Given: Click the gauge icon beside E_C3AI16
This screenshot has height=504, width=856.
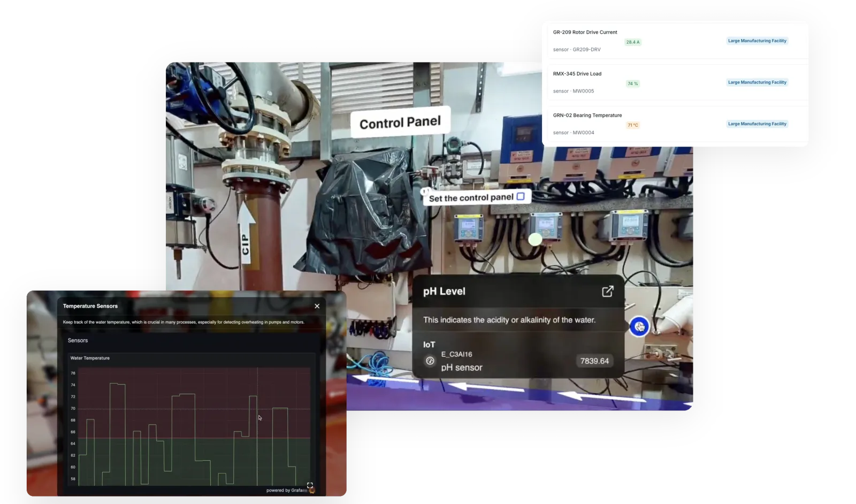Looking at the screenshot, I should [x=430, y=361].
